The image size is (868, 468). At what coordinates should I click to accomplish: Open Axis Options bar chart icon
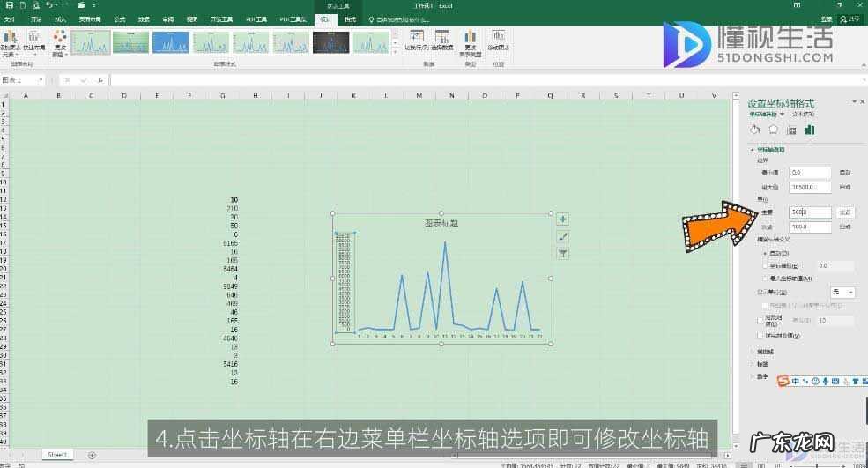click(x=809, y=130)
